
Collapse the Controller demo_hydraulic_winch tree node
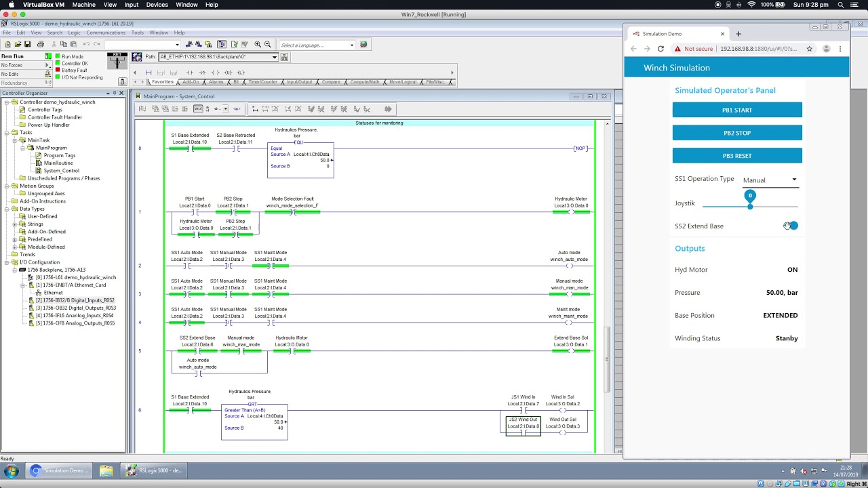coord(7,102)
